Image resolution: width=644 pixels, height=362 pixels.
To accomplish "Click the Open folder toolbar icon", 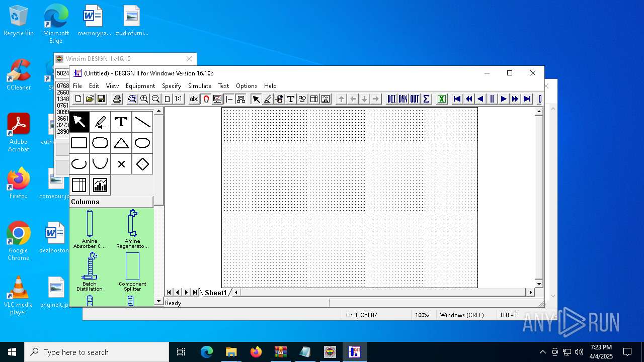I will 90,99.
